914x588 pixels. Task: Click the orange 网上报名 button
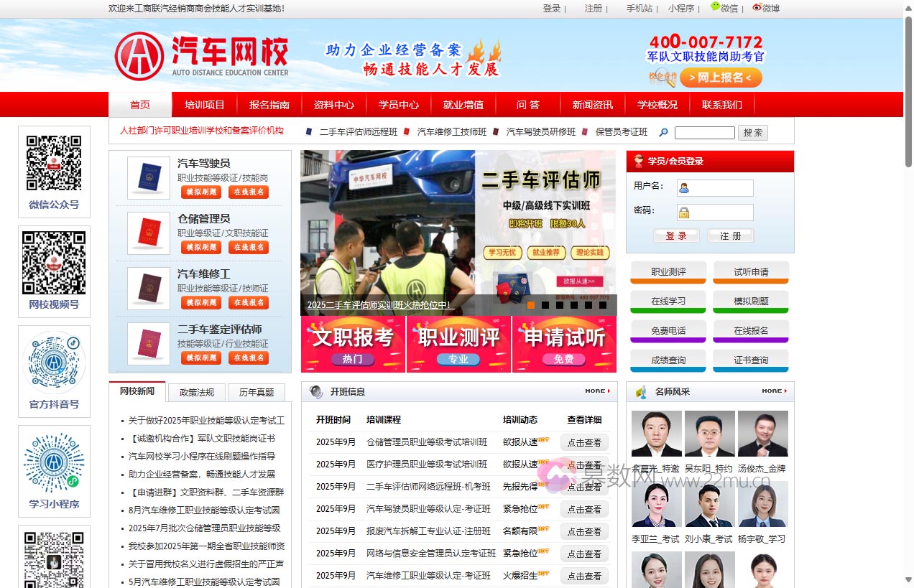pos(721,78)
